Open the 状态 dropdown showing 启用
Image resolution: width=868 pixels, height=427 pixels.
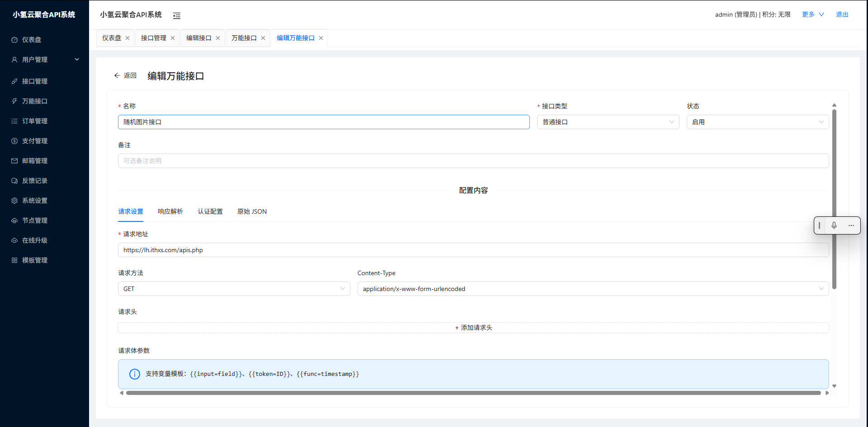(x=757, y=122)
